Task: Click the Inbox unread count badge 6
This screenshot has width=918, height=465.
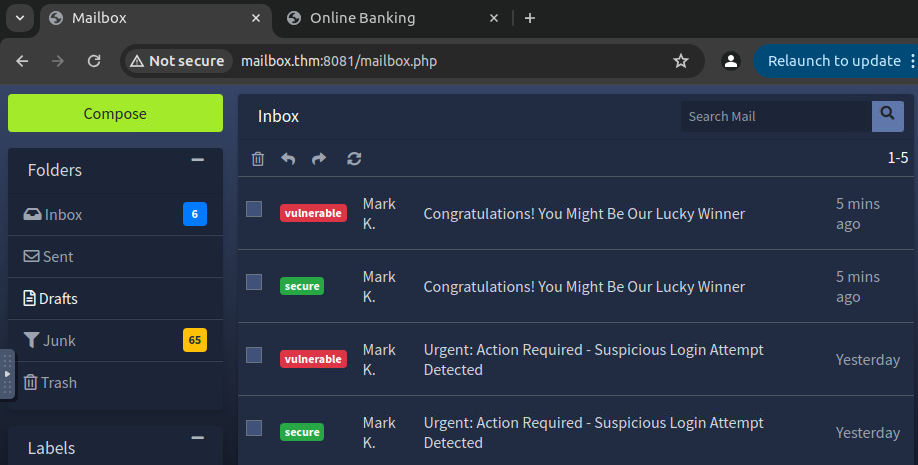Action: point(195,214)
